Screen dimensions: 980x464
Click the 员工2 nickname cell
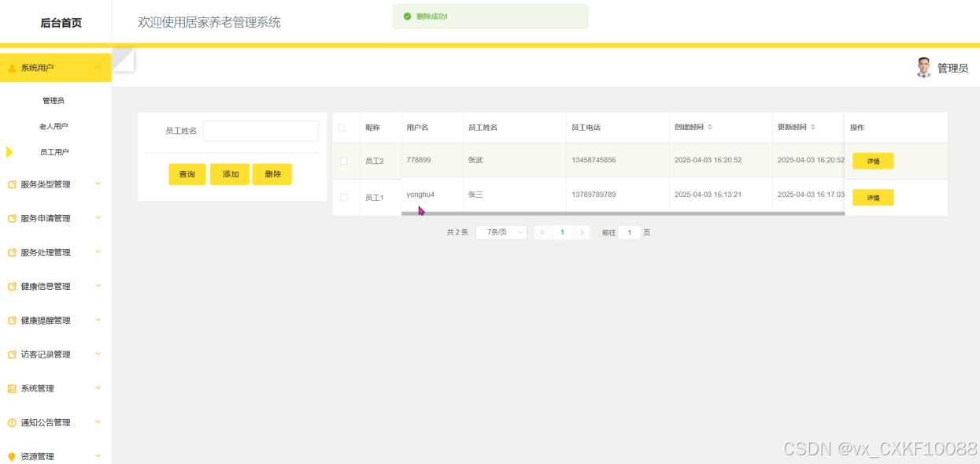(x=375, y=161)
